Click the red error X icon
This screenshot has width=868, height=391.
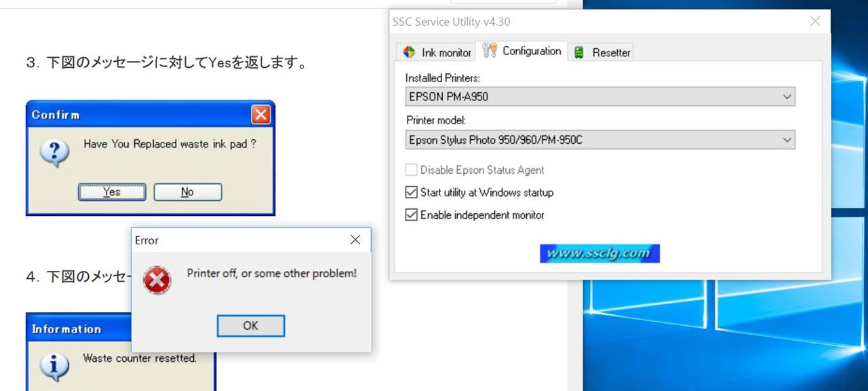pos(157,280)
